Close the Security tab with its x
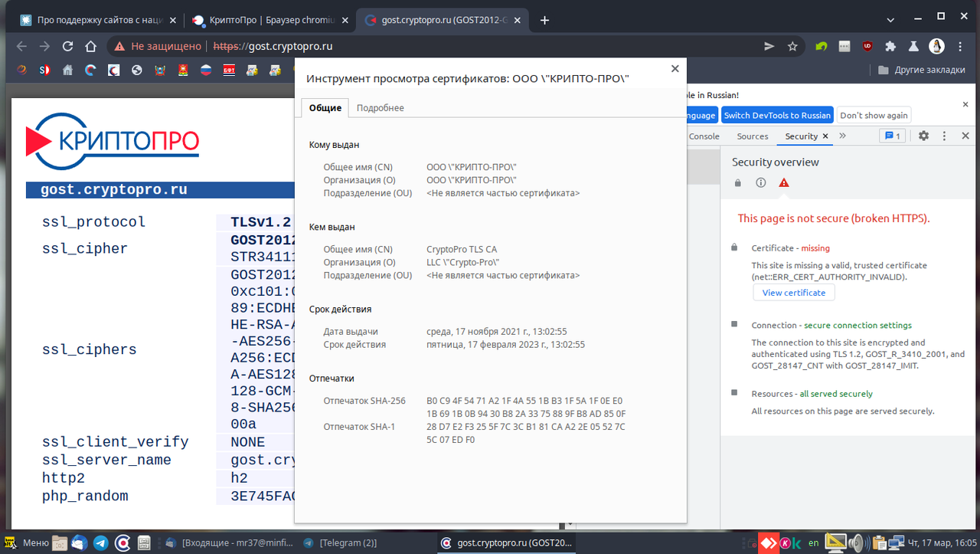Screen dimensions: 980x554 825,136
